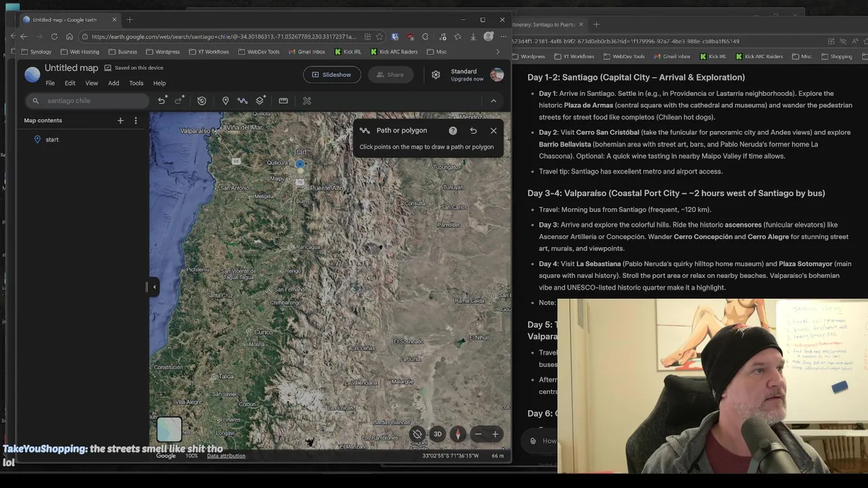868x488 pixels.
Task: Open the View menu
Action: (x=92, y=83)
